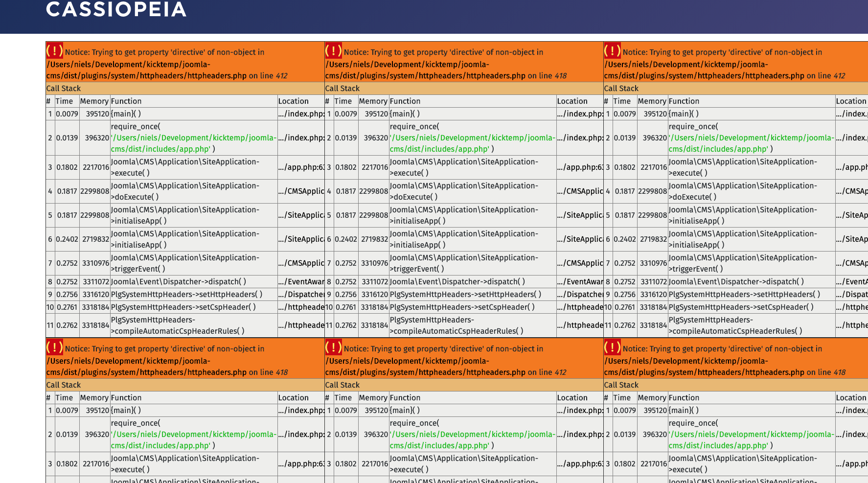Click warning icon of bottom-left line 418 notice
868x483 pixels.
pyautogui.click(x=55, y=347)
